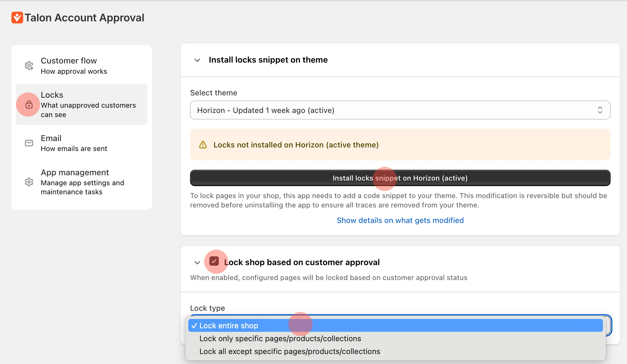Open Show details on what gets modified

pyautogui.click(x=400, y=220)
